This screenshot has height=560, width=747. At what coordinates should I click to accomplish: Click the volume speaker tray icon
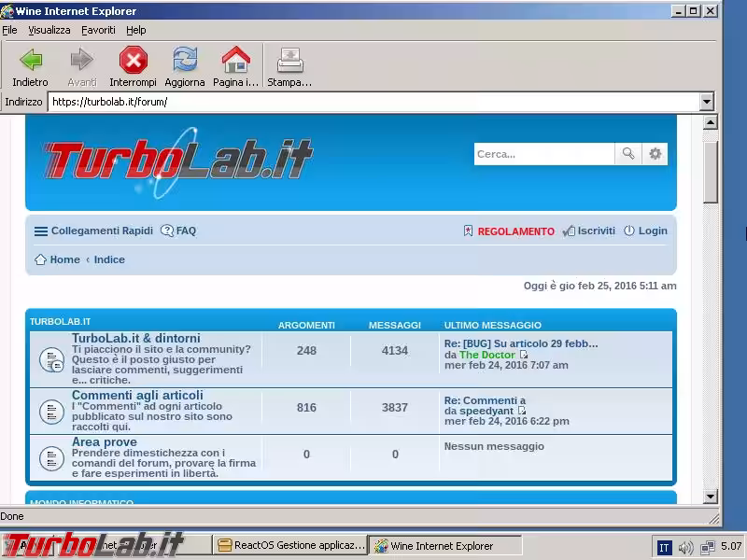click(686, 547)
